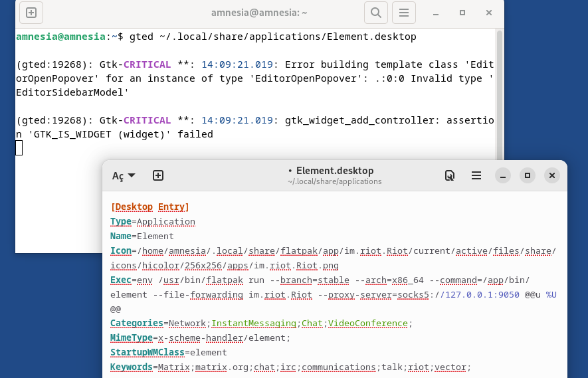This screenshot has width=588, height=378.
Task: Click 'EditorSidebarModel' text in terminal
Action: [x=69, y=92]
